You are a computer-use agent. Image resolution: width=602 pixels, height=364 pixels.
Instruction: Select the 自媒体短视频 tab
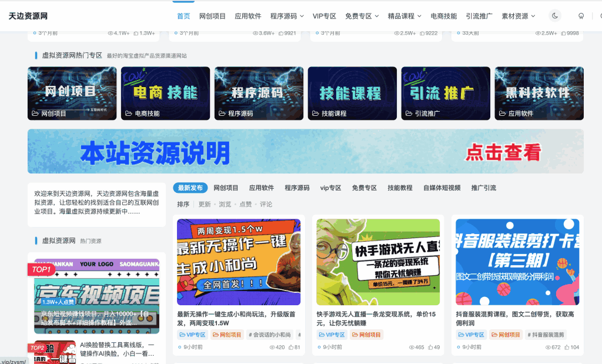point(442,188)
